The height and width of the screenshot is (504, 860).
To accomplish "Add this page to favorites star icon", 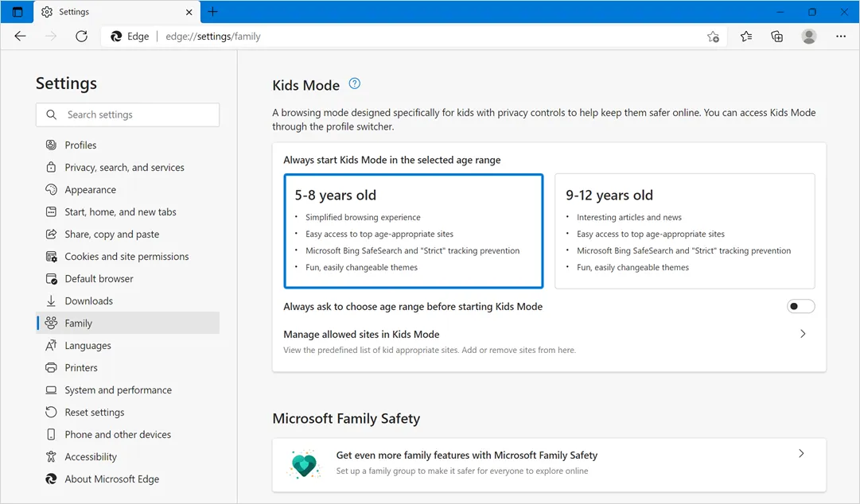I will [713, 37].
